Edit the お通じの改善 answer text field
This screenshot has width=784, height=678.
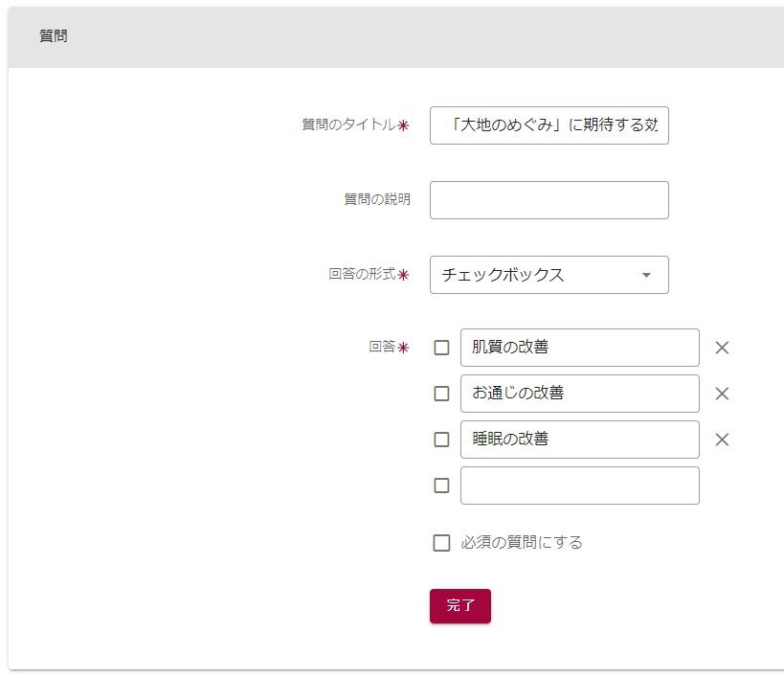click(x=579, y=394)
